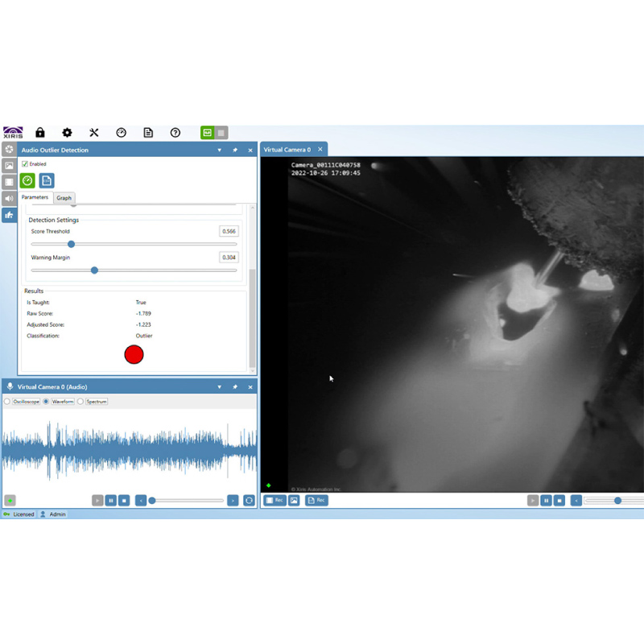Click the lock icon in top toolbar
Viewport: 644px width, 644px height.
pyautogui.click(x=39, y=132)
